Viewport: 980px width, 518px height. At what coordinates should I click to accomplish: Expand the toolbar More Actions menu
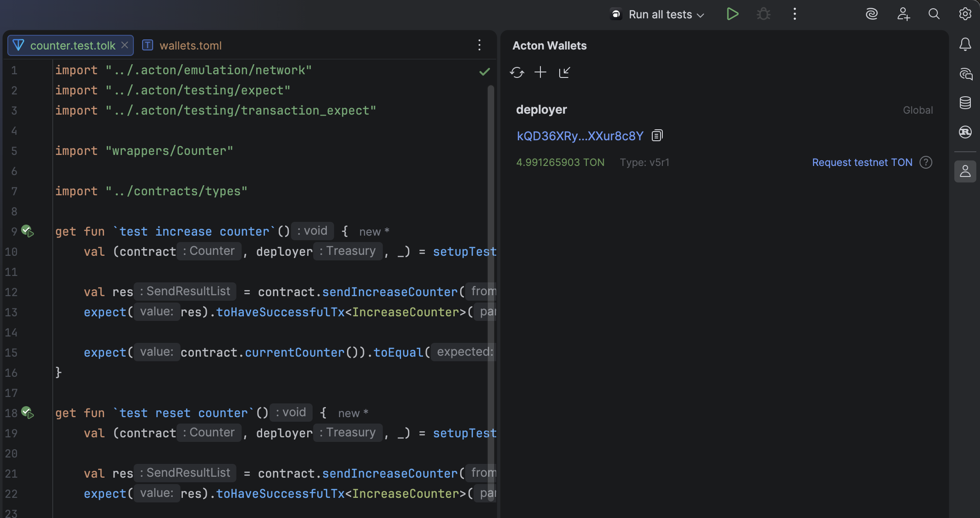tap(795, 14)
